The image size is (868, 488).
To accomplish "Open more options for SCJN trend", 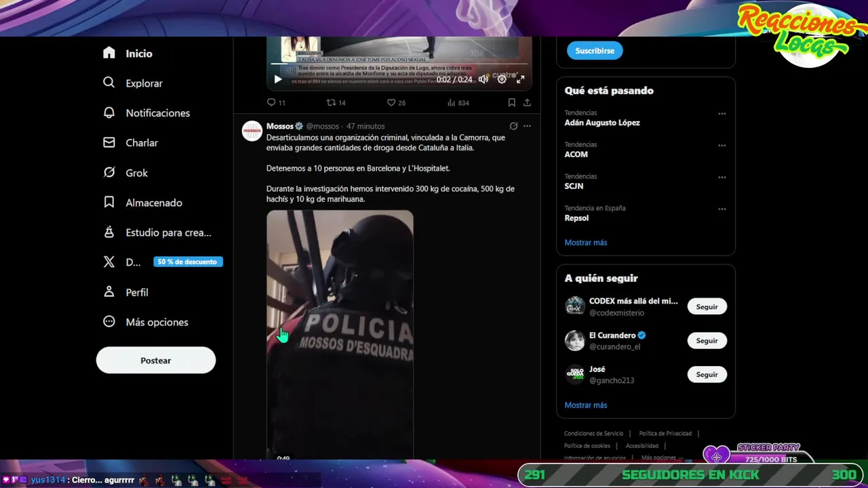I will (x=722, y=178).
